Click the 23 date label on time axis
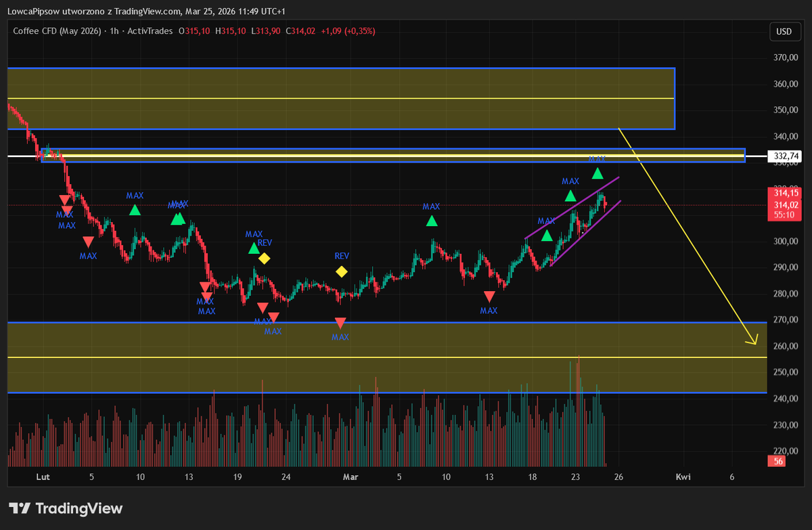Viewport: 812px width, 530px height. tap(575, 477)
